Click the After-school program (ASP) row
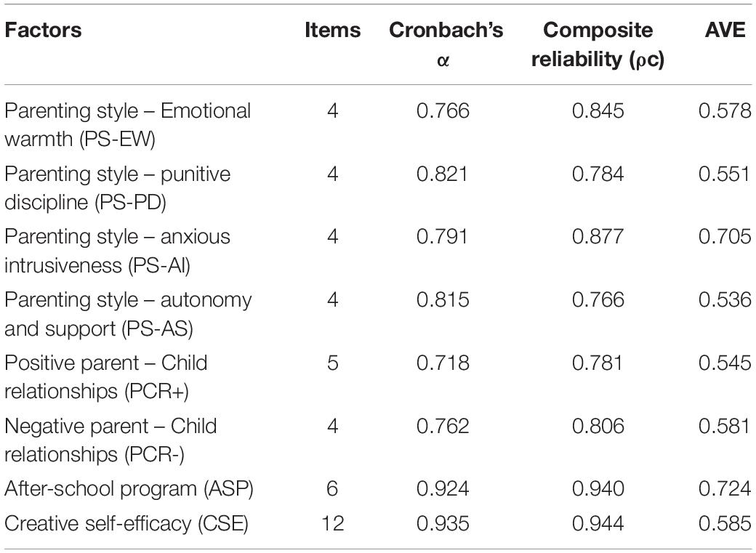 point(378,489)
